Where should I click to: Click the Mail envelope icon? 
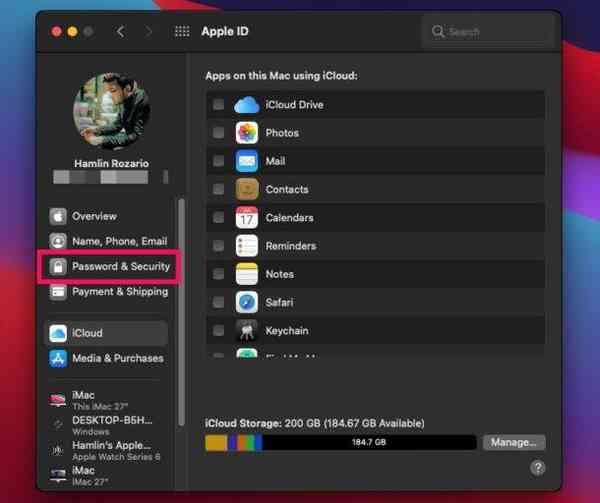(247, 161)
